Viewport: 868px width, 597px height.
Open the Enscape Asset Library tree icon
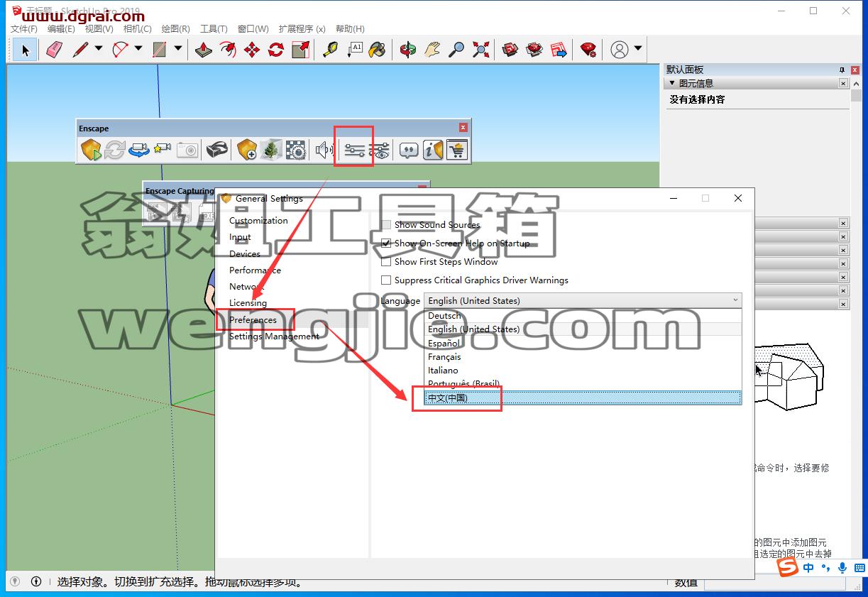pos(270,150)
